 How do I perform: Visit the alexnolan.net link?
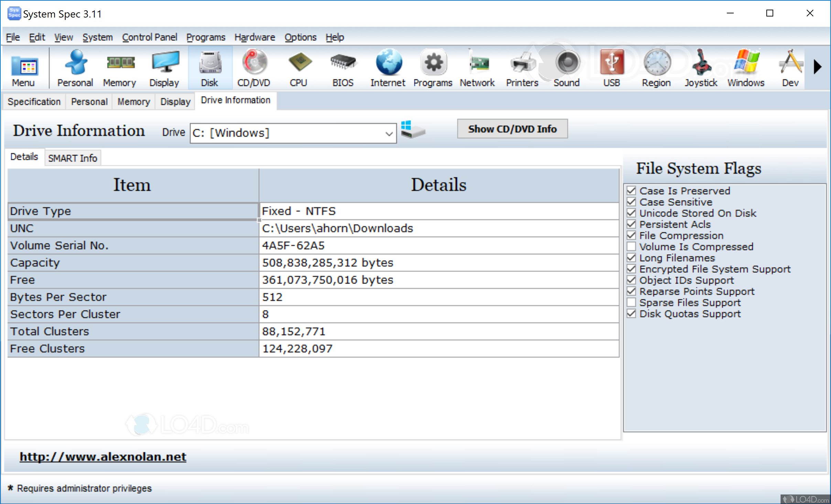point(102,456)
